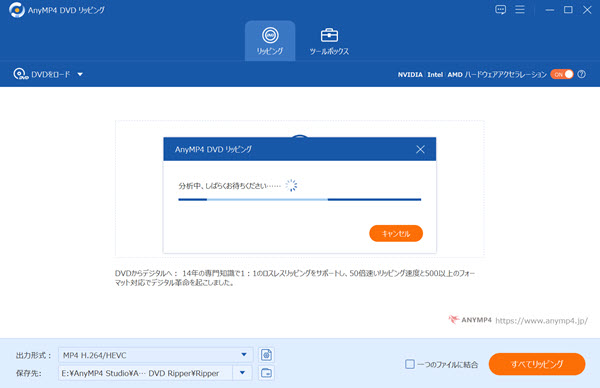Open the ripping tab

(x=270, y=41)
